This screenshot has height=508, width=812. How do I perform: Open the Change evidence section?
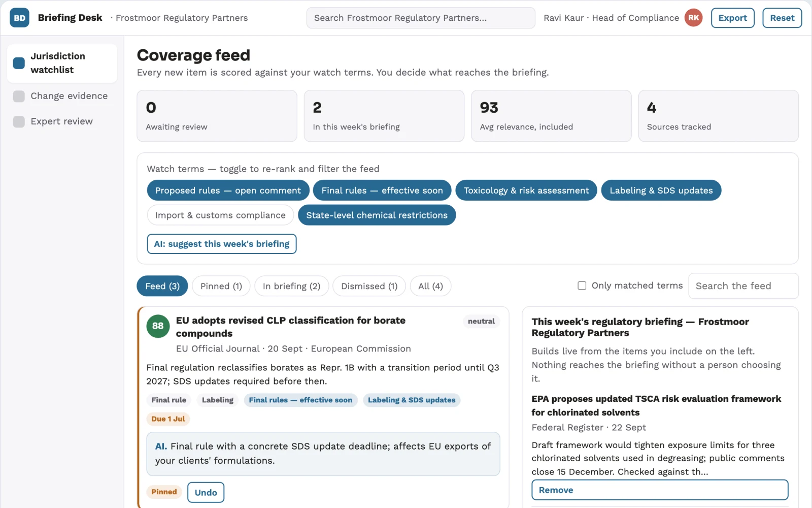[62, 96]
